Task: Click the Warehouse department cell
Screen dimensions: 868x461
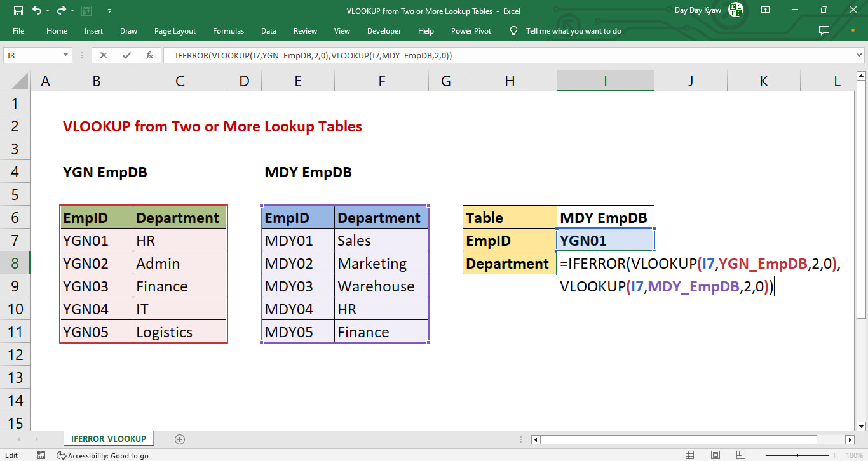Action: pos(382,286)
